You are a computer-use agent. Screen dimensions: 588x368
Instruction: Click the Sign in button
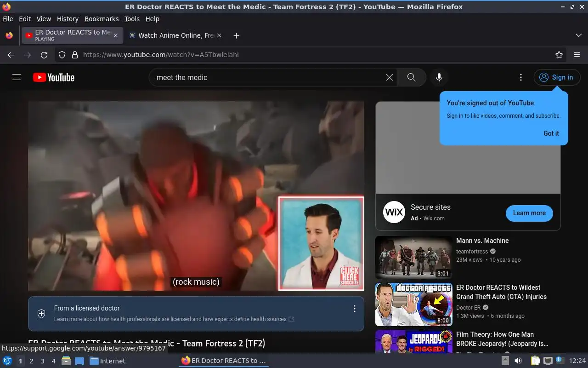click(x=557, y=77)
